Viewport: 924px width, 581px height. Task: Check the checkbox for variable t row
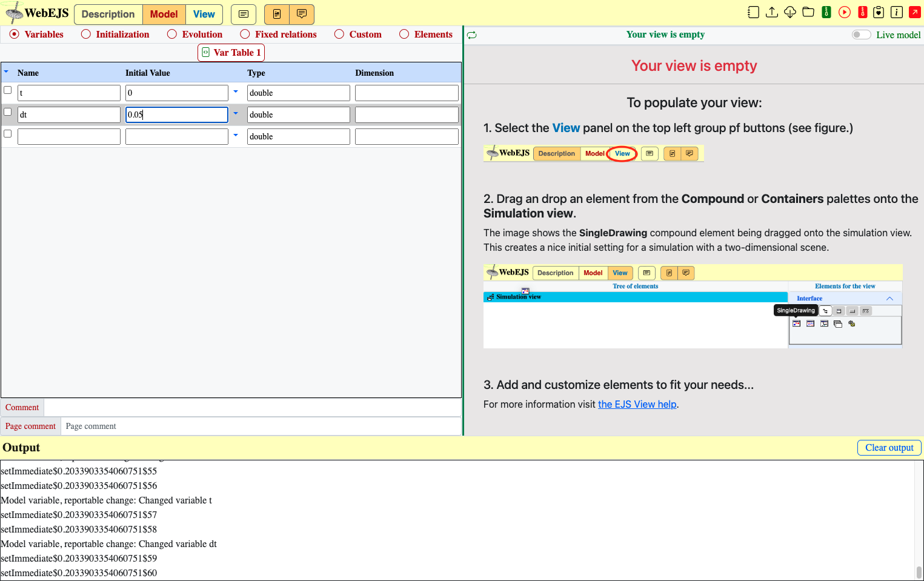(x=8, y=90)
